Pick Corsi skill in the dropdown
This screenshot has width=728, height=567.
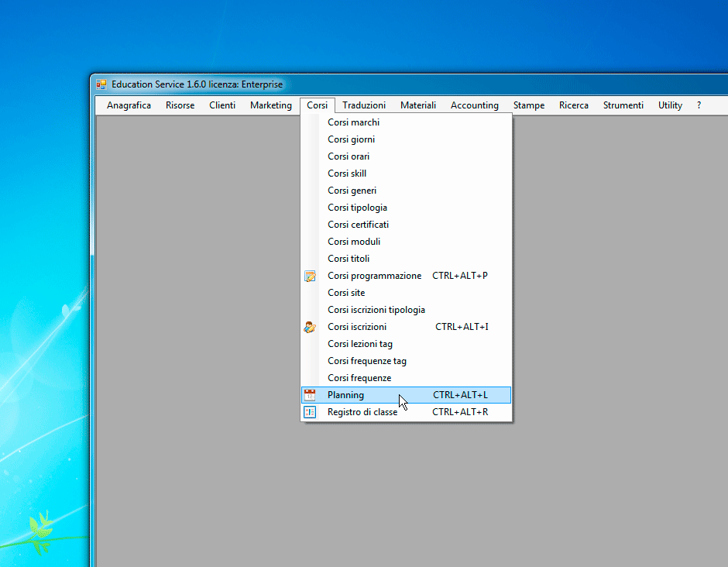coord(407,174)
